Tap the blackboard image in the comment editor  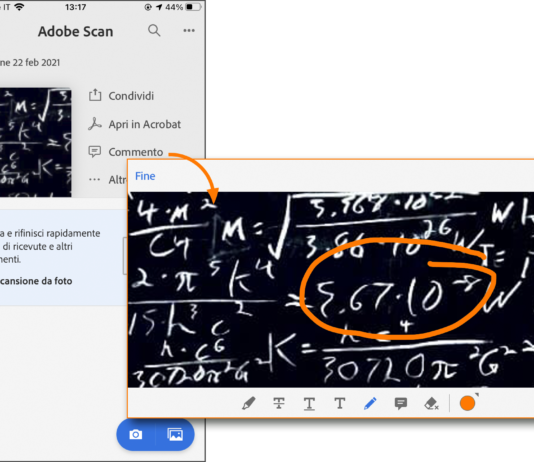331,290
